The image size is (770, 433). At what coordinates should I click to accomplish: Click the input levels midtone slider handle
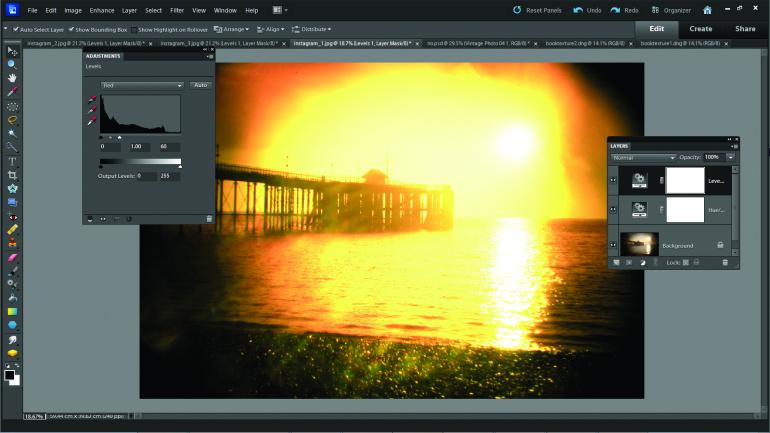click(x=110, y=138)
